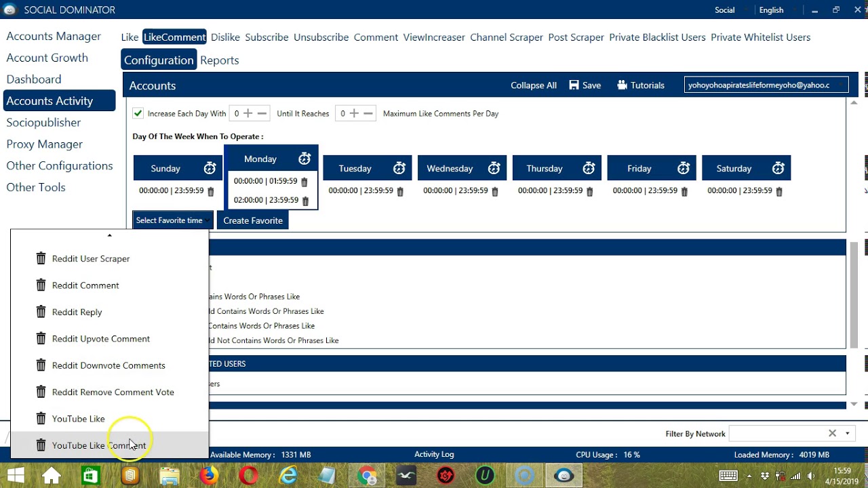Viewport: 868px width, 488px height.
Task: Toggle Increase Each Day With checkbox
Action: pyautogui.click(x=138, y=113)
